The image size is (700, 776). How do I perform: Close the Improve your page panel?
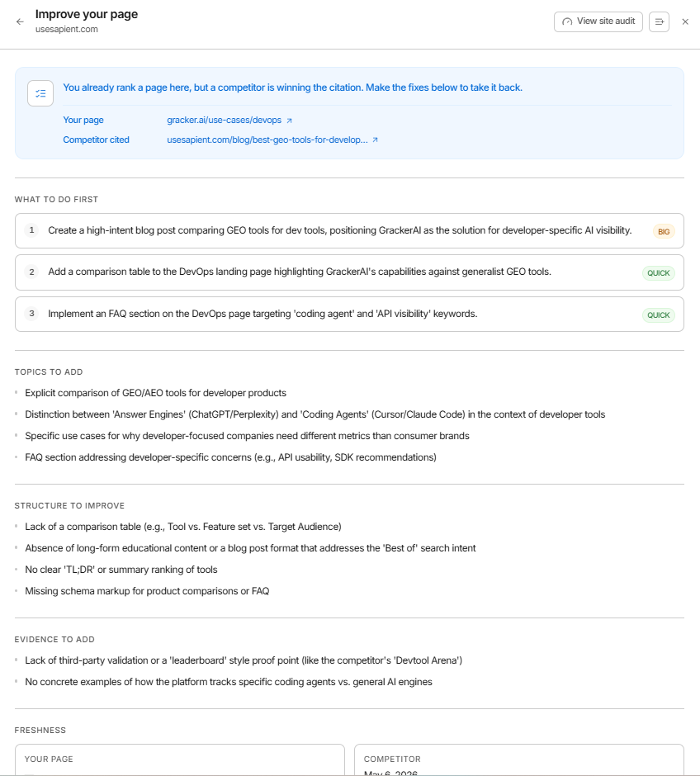pyautogui.click(x=685, y=21)
